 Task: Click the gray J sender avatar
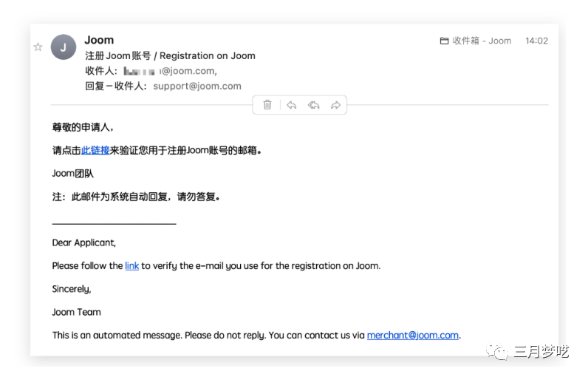tap(64, 47)
